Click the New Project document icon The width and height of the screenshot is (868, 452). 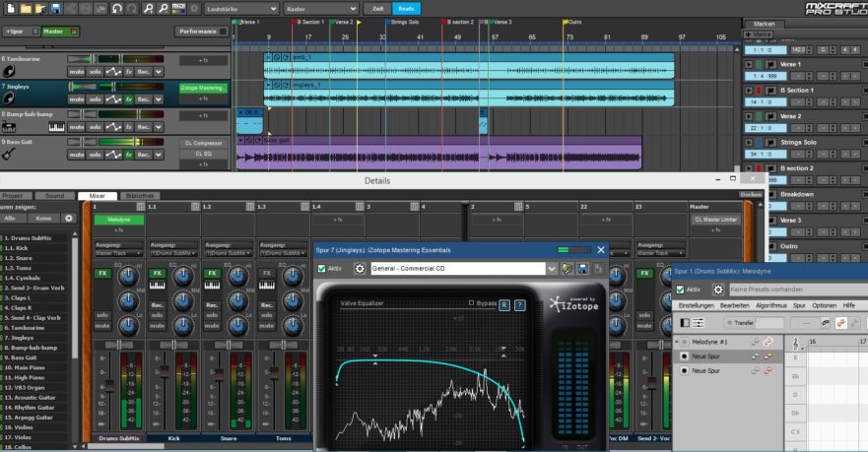pos(11,8)
